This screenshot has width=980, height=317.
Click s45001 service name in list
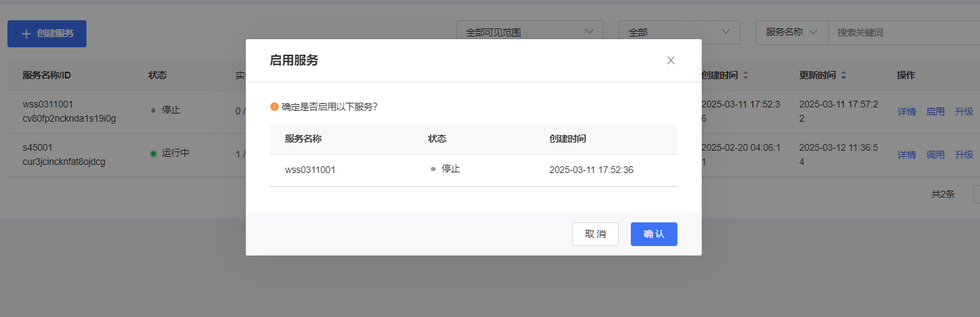pyautogui.click(x=37, y=147)
